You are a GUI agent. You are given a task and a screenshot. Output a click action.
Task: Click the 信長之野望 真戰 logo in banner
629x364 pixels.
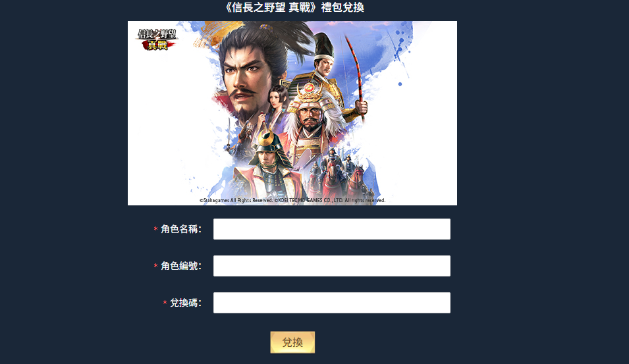pos(157,39)
